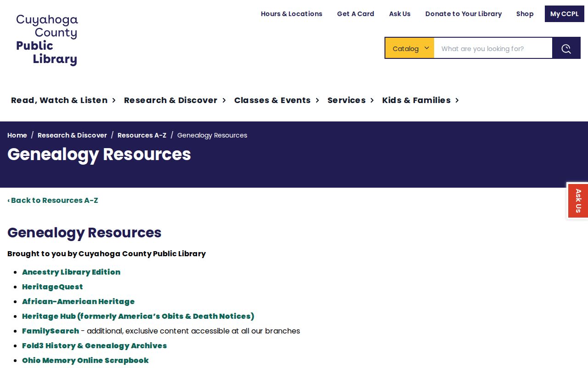Expand the Kids & Families menu
The height and width of the screenshot is (368, 588).
pyautogui.click(x=421, y=100)
